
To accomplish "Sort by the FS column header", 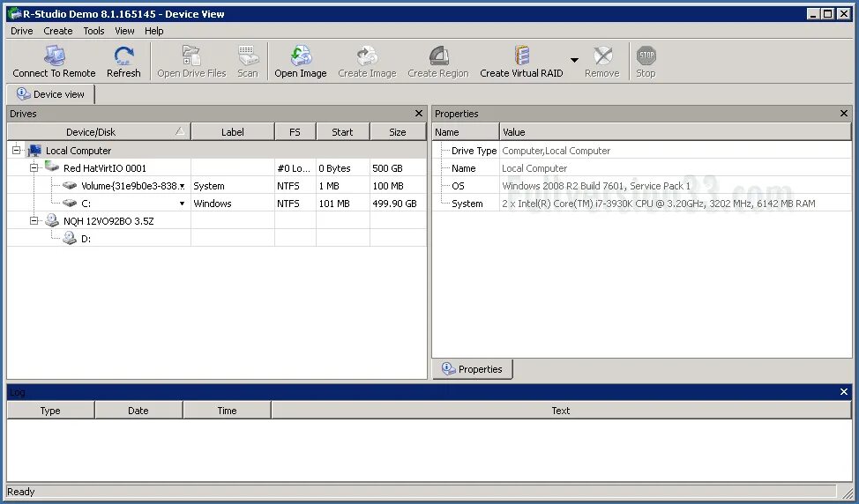I will pyautogui.click(x=295, y=132).
